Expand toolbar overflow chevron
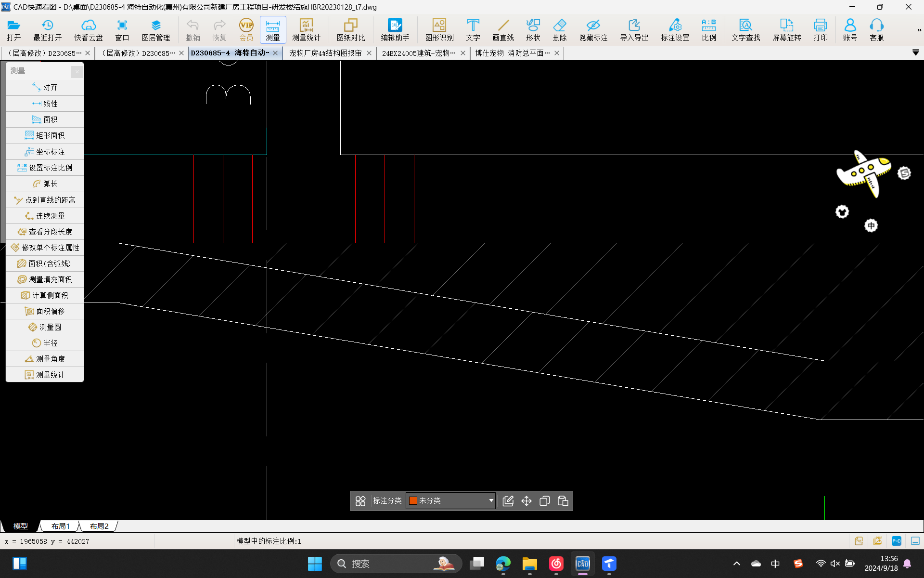The image size is (924, 578). (x=919, y=30)
